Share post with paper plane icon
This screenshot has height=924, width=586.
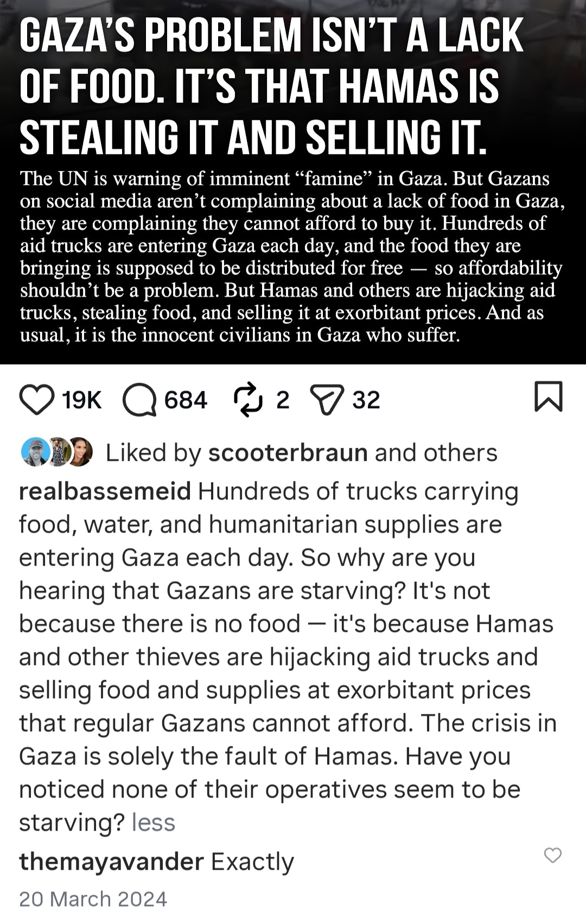point(327,400)
